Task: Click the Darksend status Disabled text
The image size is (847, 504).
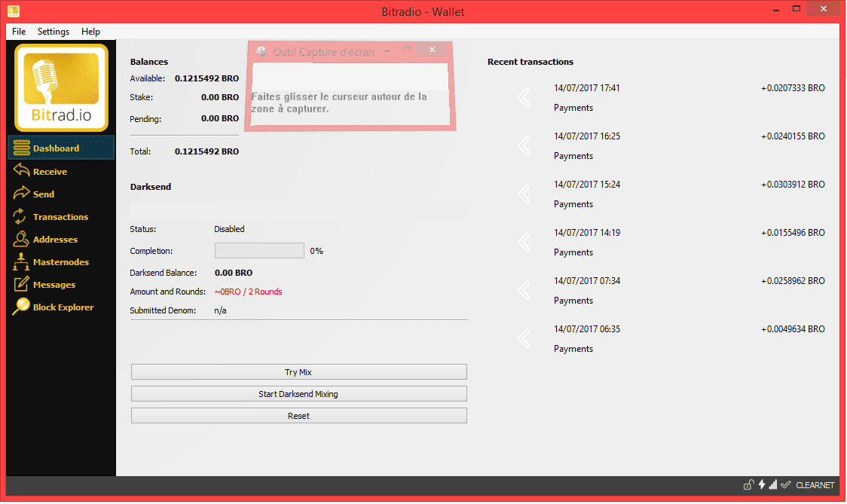Action: [229, 229]
